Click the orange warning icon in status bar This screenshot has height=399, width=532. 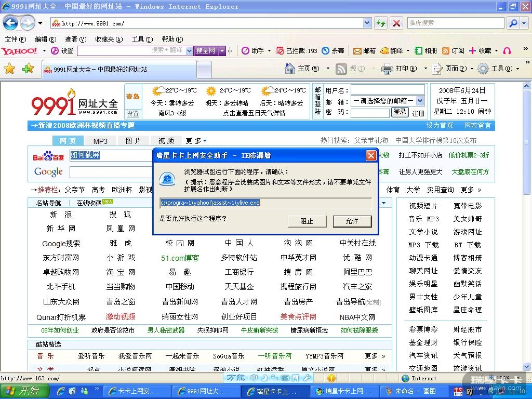pyautogui.click(x=331, y=378)
